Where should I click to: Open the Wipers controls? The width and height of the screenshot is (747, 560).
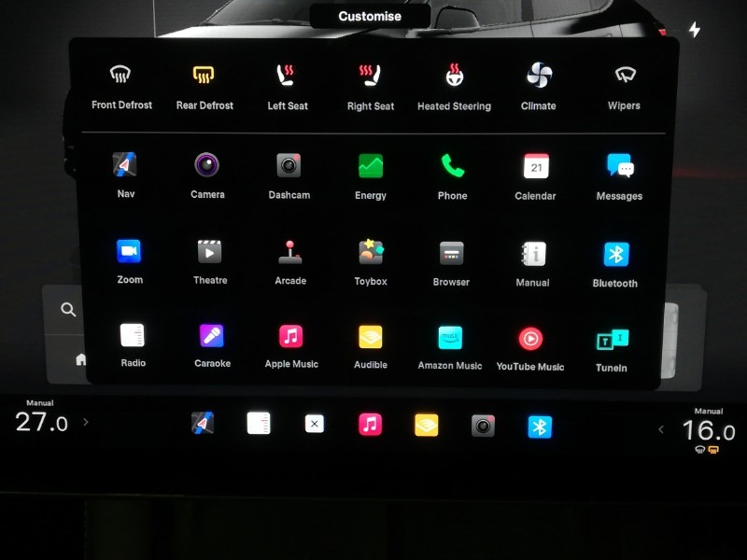tap(624, 76)
